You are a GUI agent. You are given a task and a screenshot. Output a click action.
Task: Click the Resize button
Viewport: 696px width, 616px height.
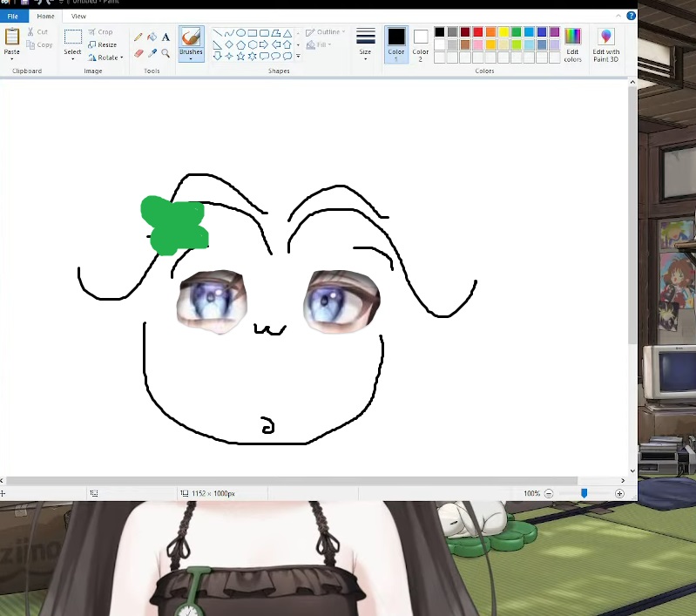[x=103, y=44]
